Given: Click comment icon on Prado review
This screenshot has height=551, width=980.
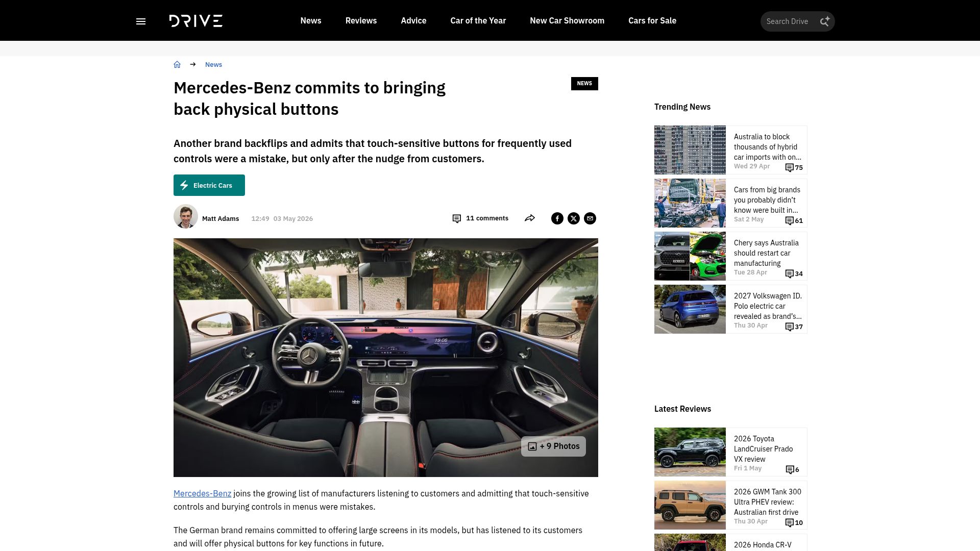Looking at the screenshot, I should click(x=790, y=469).
